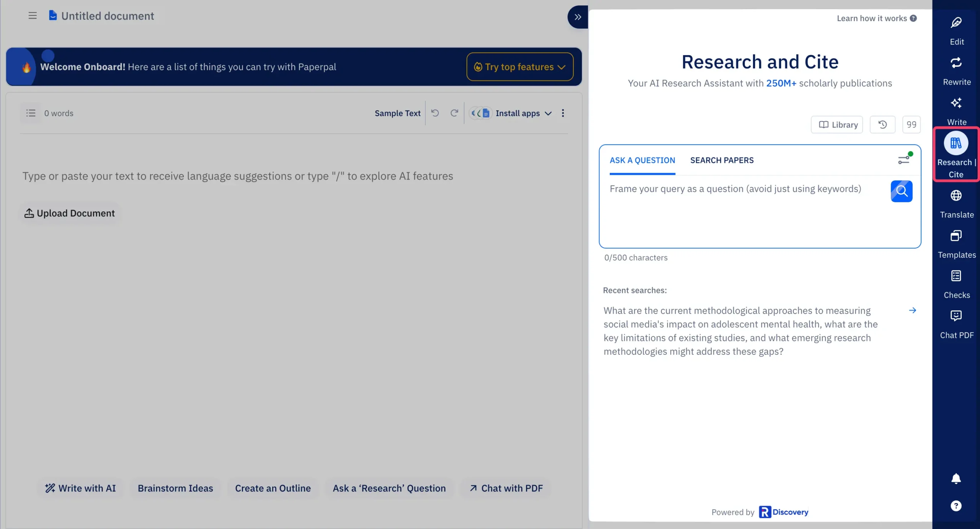Switch to the ASK A QUESTION tab
The height and width of the screenshot is (529, 980).
(642, 160)
